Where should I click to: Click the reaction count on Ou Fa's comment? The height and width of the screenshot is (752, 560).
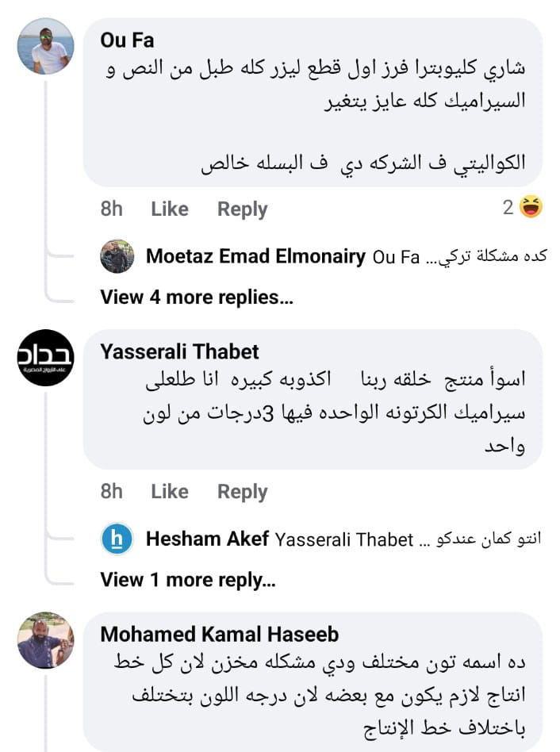pyautogui.click(x=508, y=208)
